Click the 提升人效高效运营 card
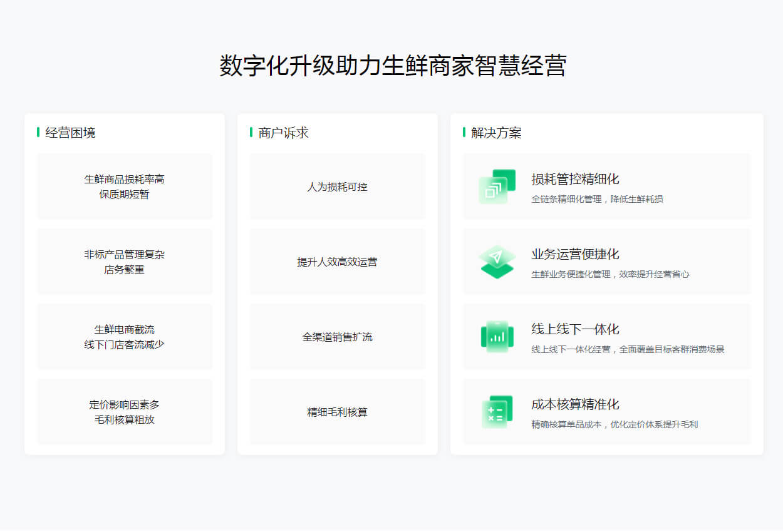 click(x=338, y=262)
